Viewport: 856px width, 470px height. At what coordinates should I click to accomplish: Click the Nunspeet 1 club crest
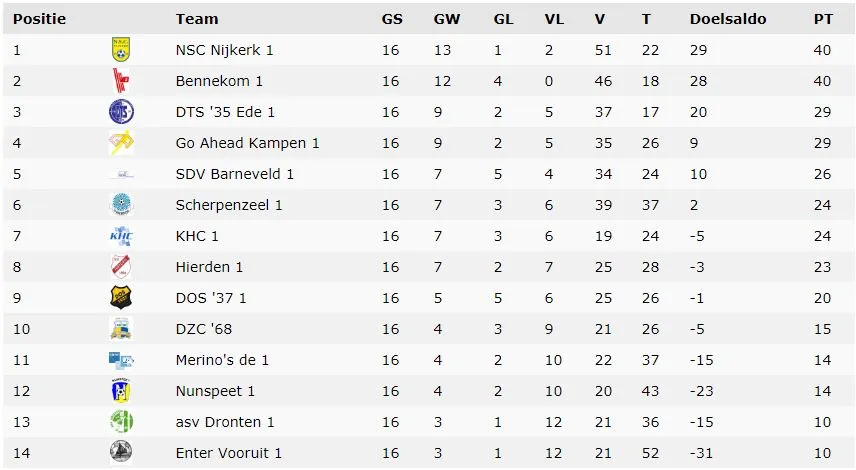pos(120,391)
